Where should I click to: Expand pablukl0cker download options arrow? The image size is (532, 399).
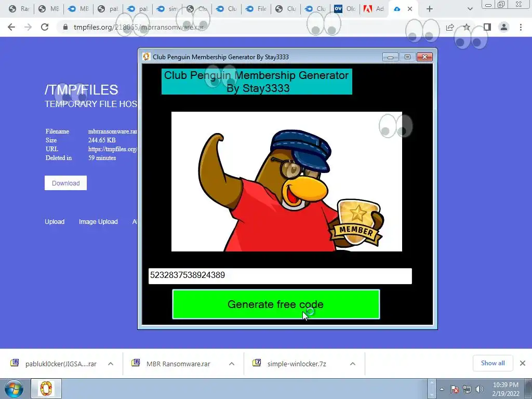point(111,364)
